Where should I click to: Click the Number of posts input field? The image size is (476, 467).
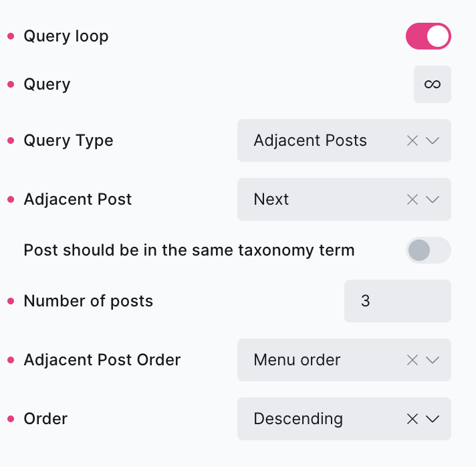click(x=397, y=301)
